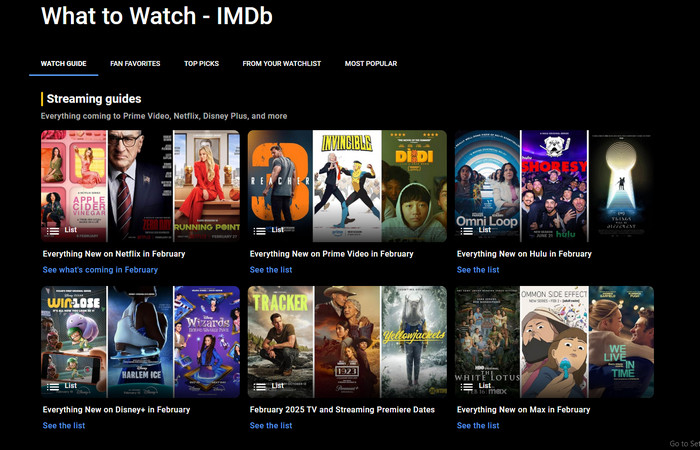The image size is (700, 450).
Task: Click the Harlem Ice poster
Action: [x=140, y=342]
